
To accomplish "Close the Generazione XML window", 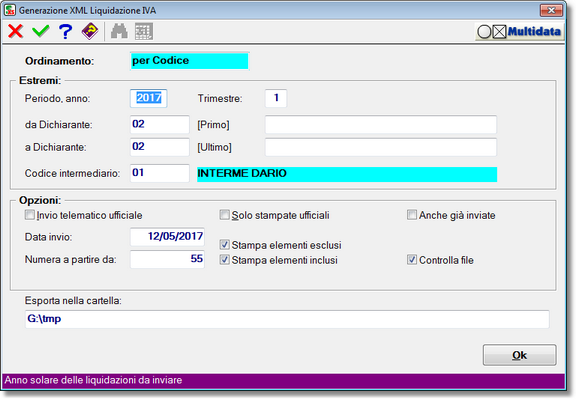I will point(551,10).
